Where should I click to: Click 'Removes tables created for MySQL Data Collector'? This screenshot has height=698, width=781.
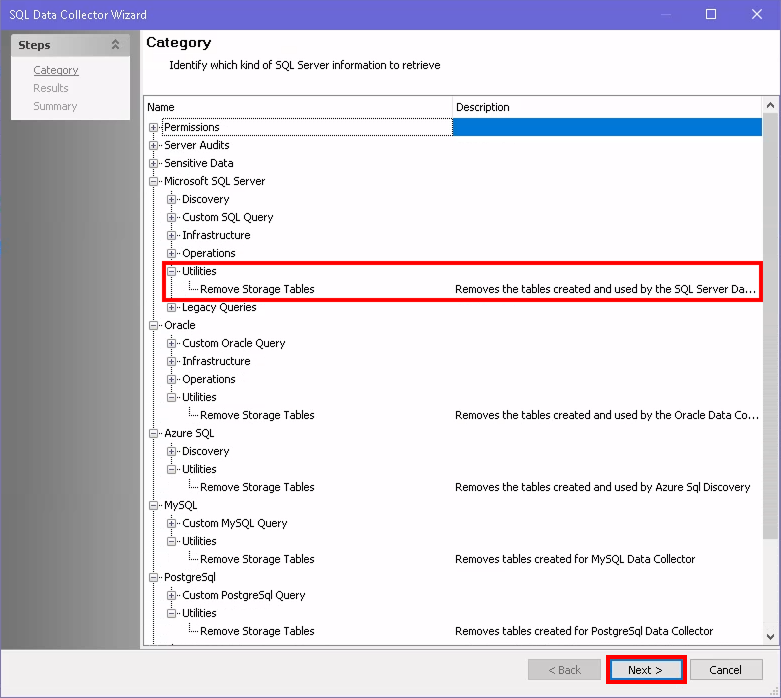(575, 559)
